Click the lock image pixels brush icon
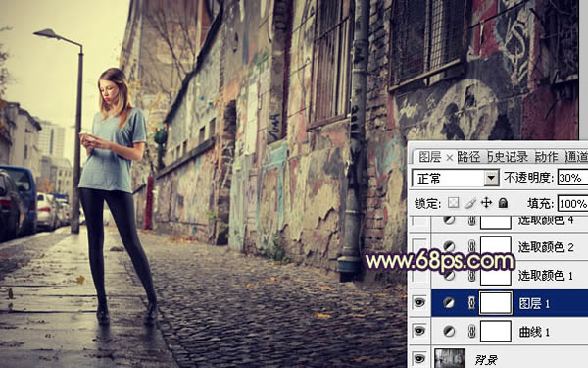Image resolution: width=588 pixels, height=368 pixels. point(470,203)
